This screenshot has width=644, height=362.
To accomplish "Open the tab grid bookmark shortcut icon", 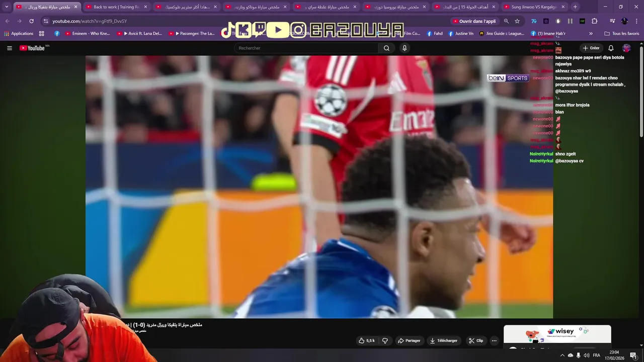I will point(42,34).
